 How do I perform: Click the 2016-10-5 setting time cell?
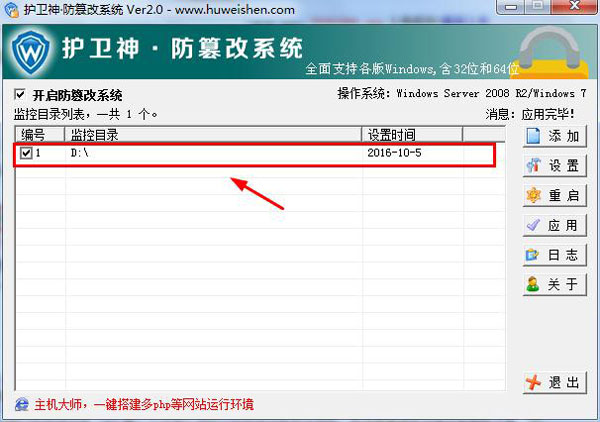tap(394, 153)
